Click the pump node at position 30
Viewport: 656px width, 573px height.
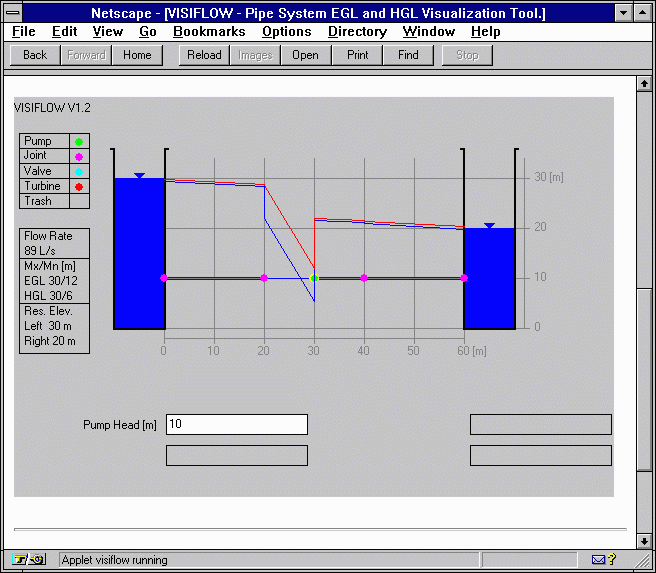(314, 278)
